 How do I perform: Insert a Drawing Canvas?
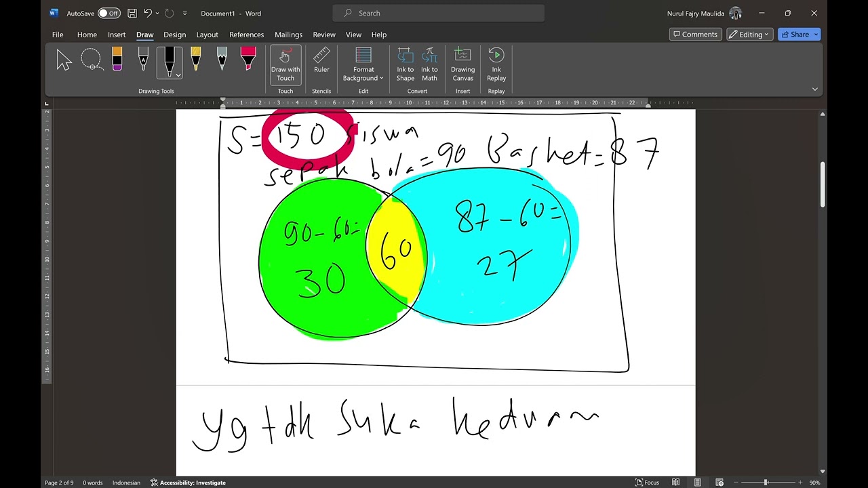coord(462,65)
